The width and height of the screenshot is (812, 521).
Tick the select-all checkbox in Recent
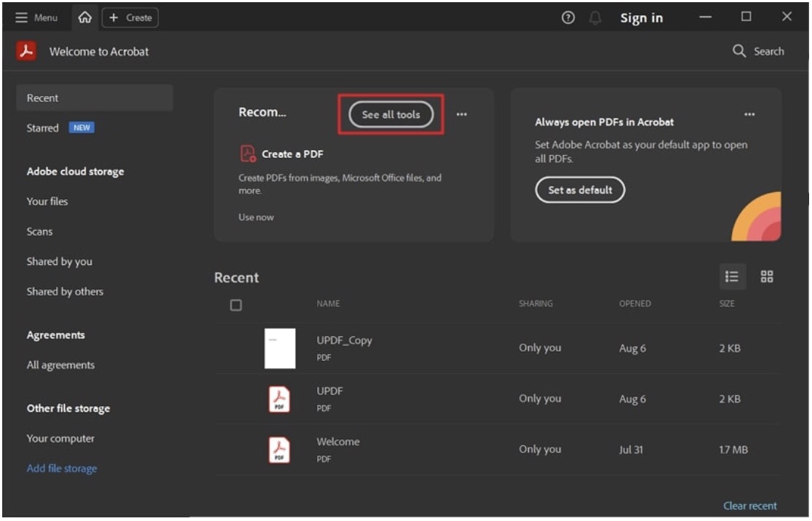click(236, 305)
